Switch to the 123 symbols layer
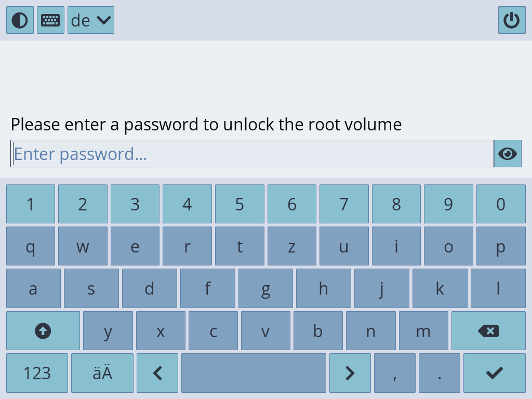 [37, 373]
